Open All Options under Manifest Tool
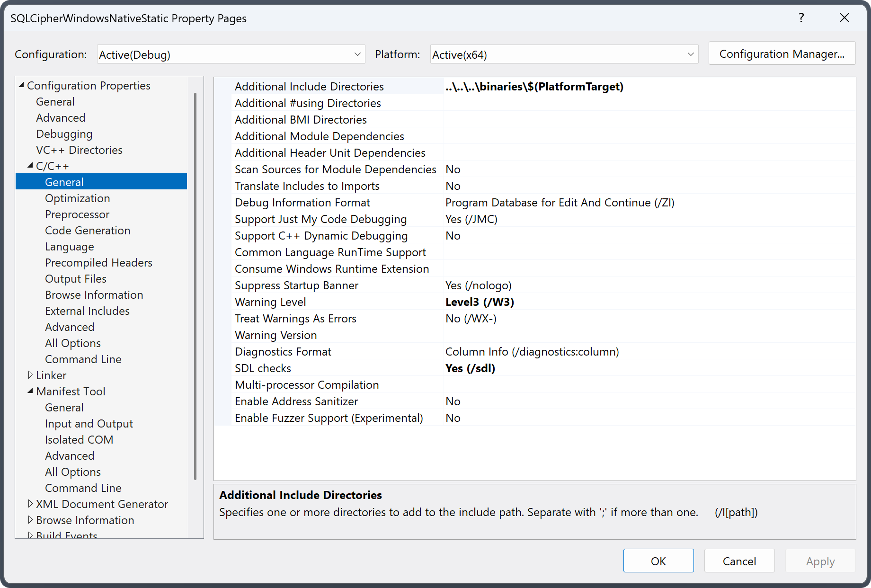The image size is (871, 588). [73, 472]
